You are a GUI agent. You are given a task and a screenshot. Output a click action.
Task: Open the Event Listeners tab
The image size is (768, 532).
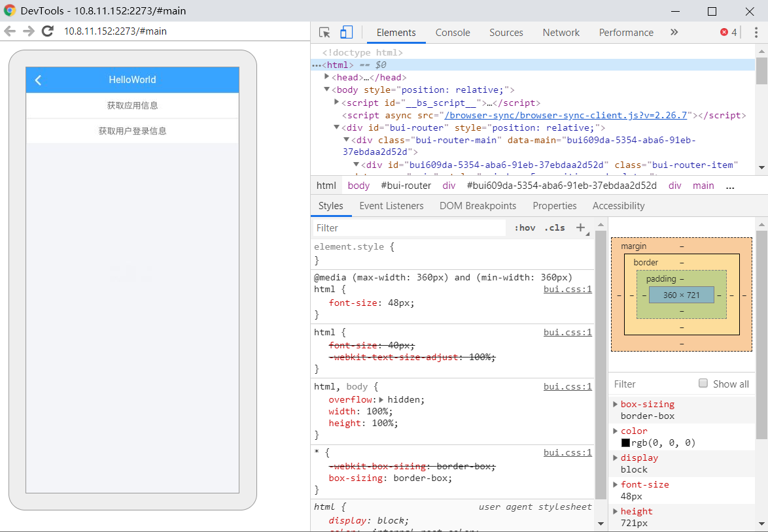coord(391,206)
